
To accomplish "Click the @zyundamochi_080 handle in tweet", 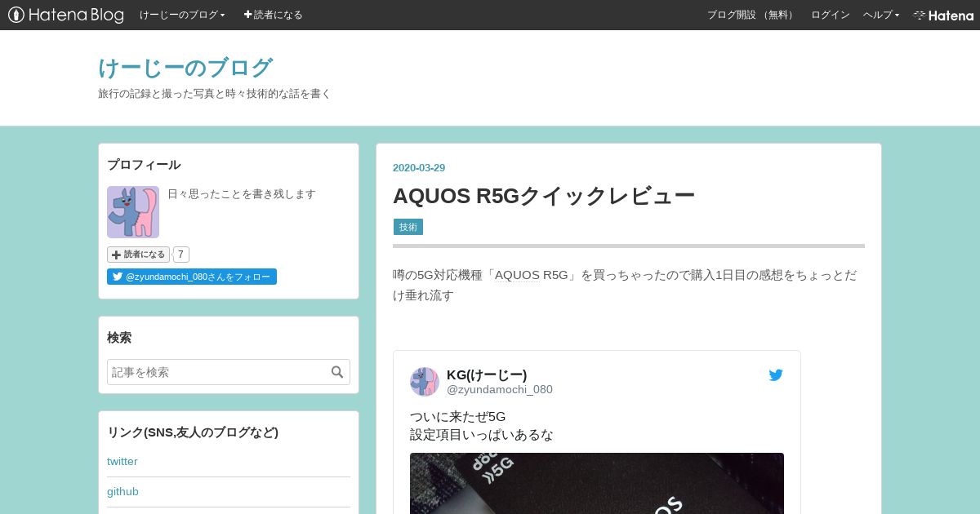I will [x=500, y=390].
